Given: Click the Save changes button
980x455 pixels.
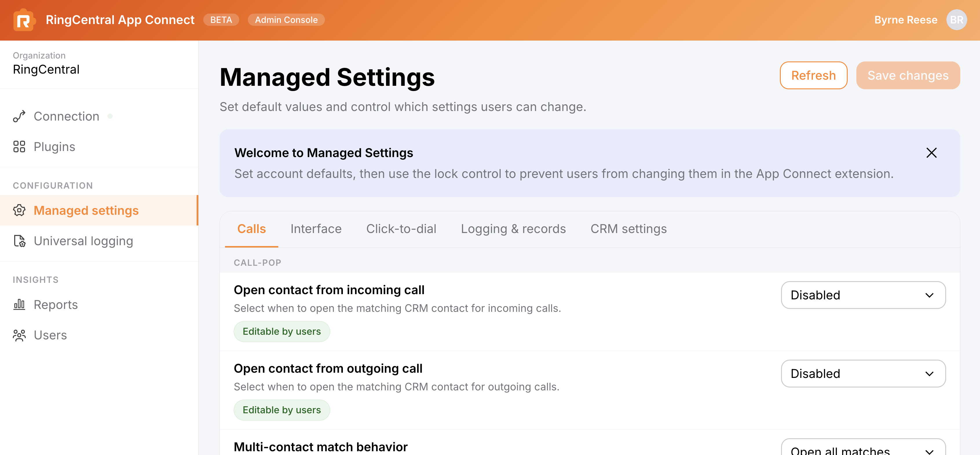Looking at the screenshot, I should 908,75.
